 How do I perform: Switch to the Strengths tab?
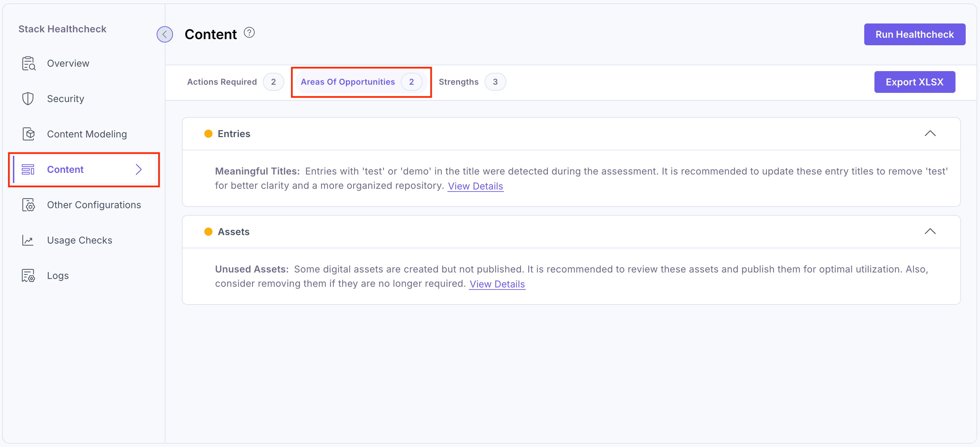[x=458, y=82]
